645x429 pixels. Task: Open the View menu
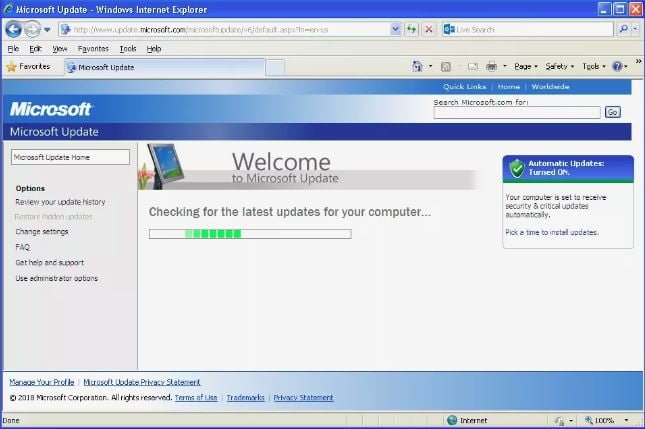pyautogui.click(x=60, y=48)
